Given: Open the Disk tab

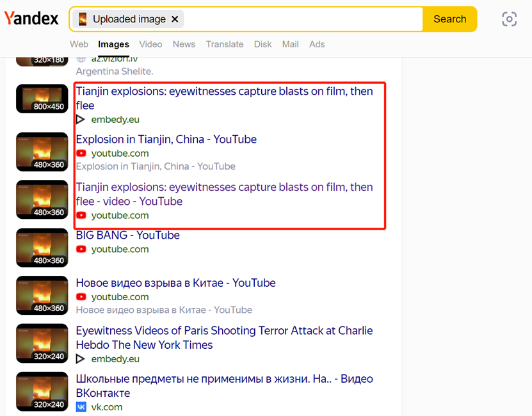Looking at the screenshot, I should [x=263, y=44].
